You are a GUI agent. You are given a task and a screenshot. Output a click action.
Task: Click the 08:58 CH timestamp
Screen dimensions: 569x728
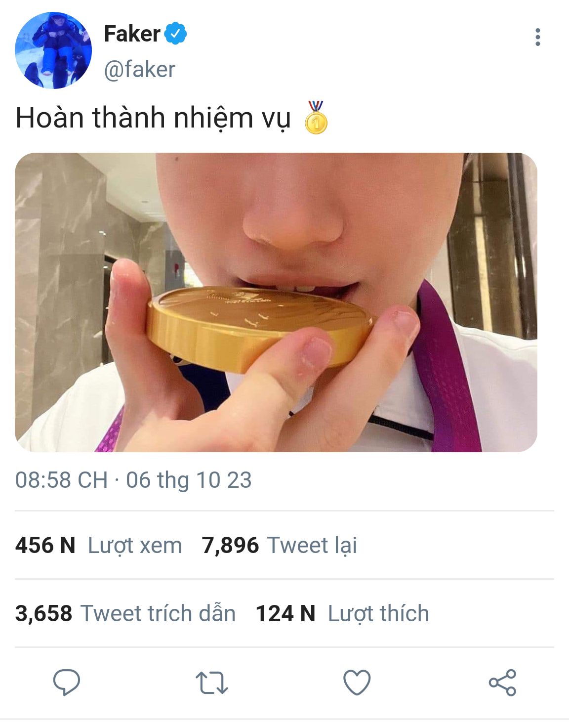[61, 480]
